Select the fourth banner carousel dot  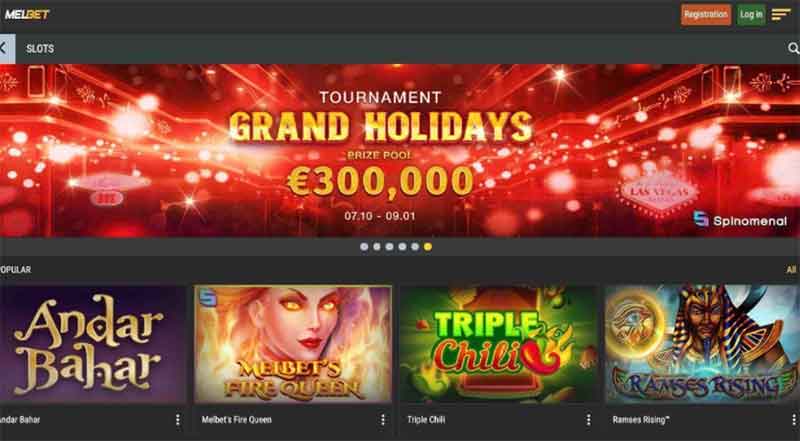click(402, 247)
